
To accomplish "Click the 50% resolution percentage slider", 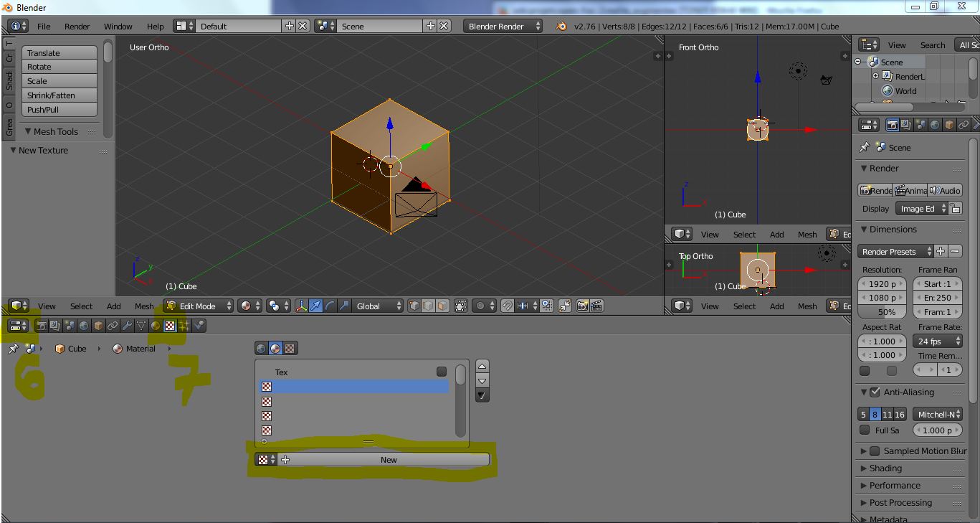I will [x=883, y=312].
